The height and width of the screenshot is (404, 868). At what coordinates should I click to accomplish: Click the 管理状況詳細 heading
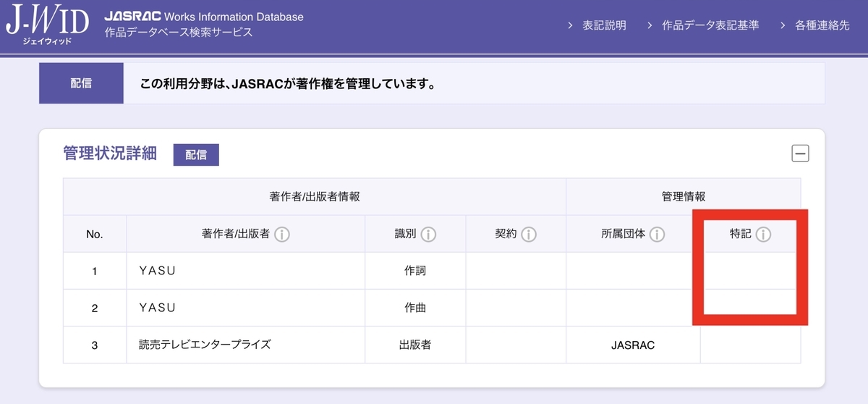click(x=110, y=154)
